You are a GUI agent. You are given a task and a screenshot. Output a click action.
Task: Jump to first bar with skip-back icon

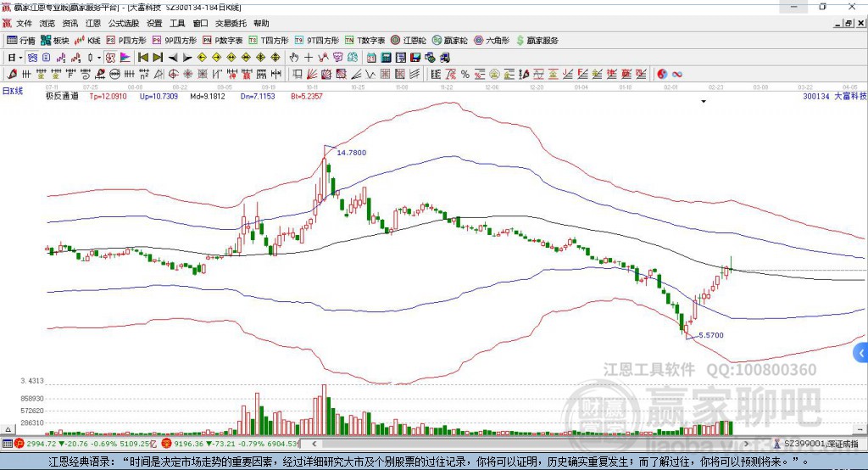(x=142, y=58)
